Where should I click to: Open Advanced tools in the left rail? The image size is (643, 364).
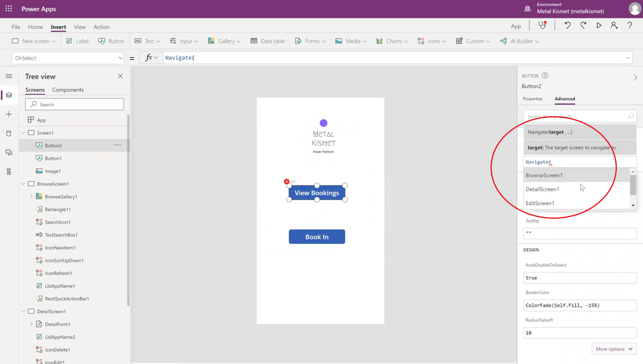click(9, 171)
